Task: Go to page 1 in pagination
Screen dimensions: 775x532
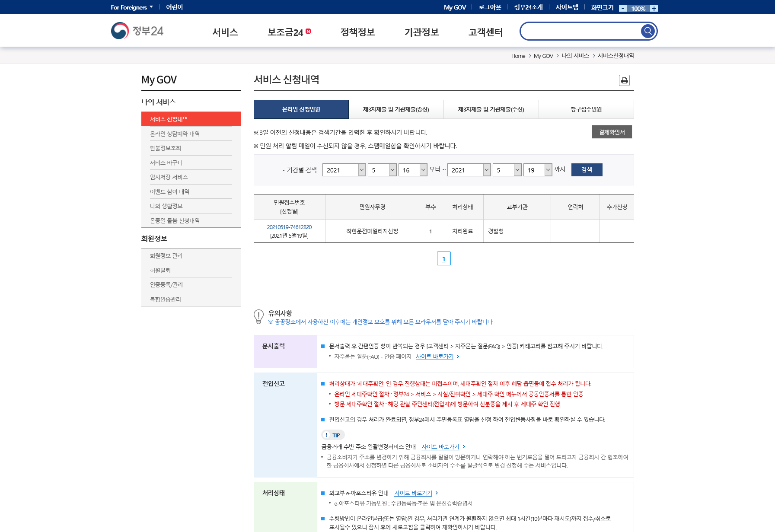Action: 443,258
